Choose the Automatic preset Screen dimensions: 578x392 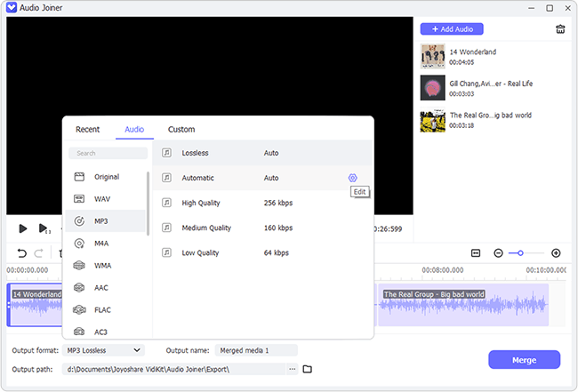[263, 178]
